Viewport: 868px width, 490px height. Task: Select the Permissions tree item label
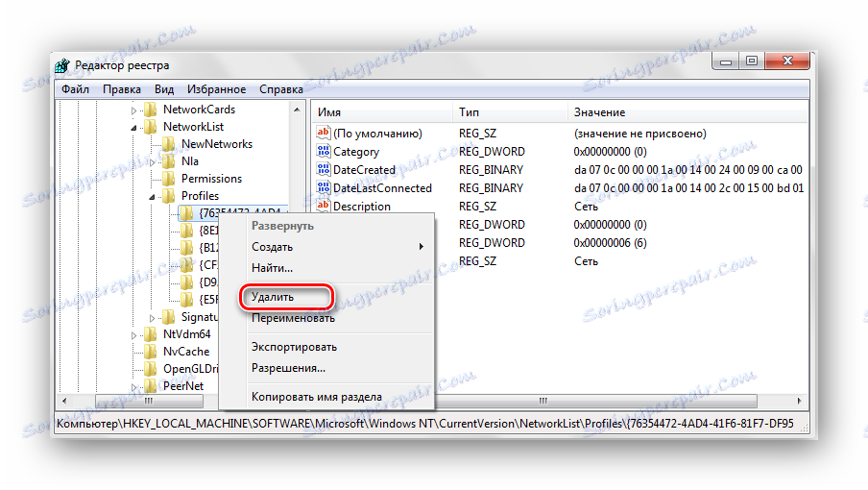[211, 179]
